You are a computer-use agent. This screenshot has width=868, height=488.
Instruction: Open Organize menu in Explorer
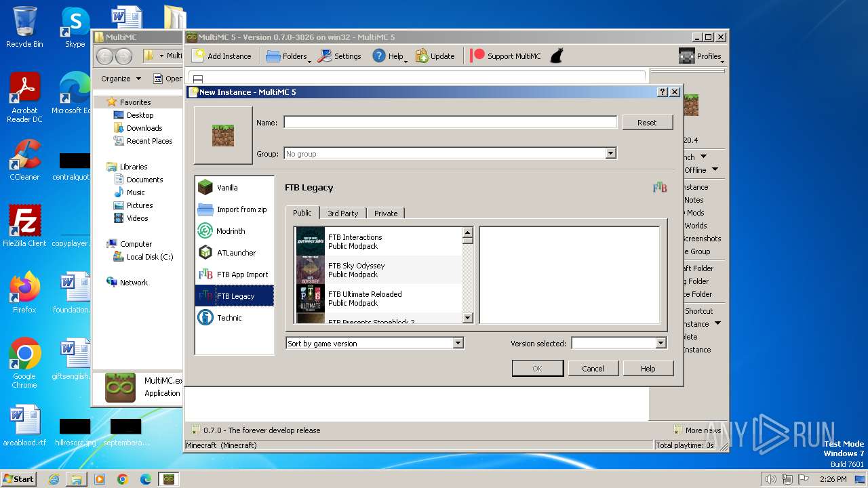pyautogui.click(x=121, y=79)
